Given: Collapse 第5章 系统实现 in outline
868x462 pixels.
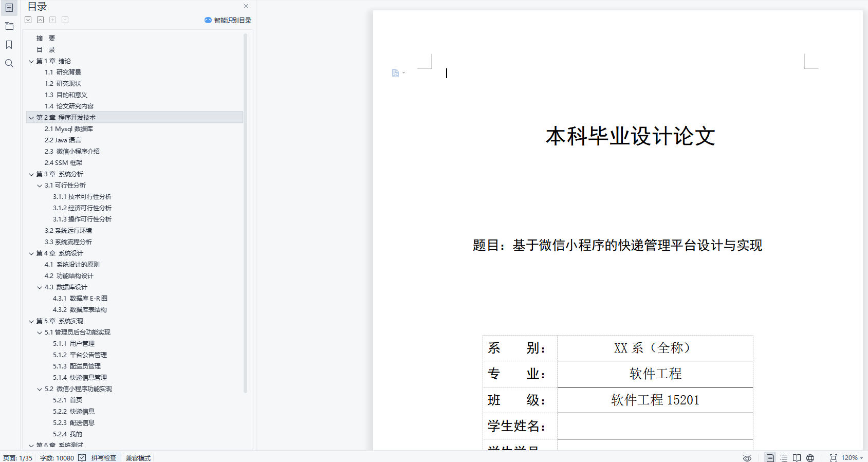Looking at the screenshot, I should [x=31, y=321].
